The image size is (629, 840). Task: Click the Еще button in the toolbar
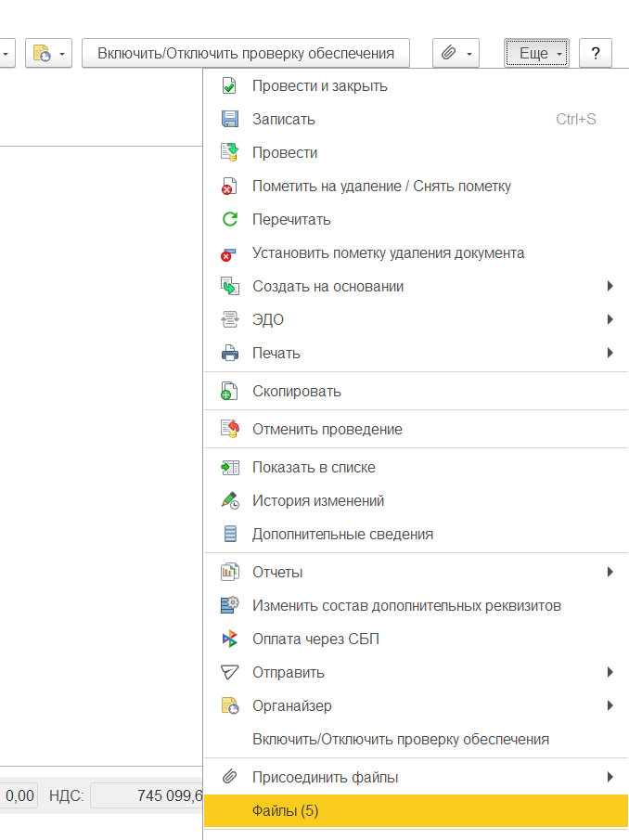[x=536, y=54]
